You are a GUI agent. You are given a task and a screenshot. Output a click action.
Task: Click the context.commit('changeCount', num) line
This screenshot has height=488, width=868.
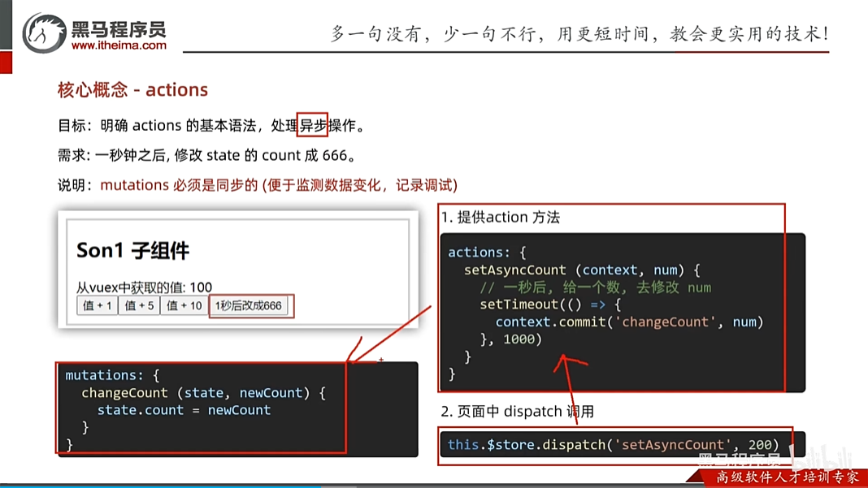coord(629,322)
